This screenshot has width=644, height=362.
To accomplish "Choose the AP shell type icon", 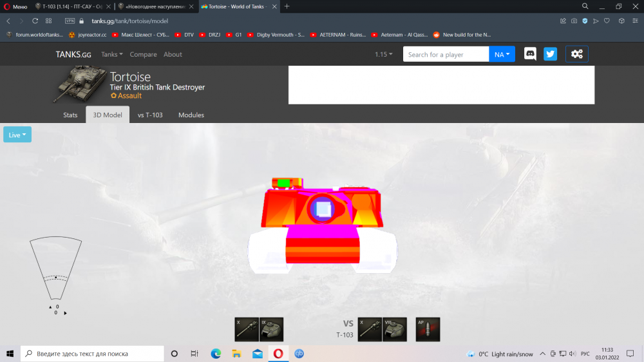I will click(428, 329).
